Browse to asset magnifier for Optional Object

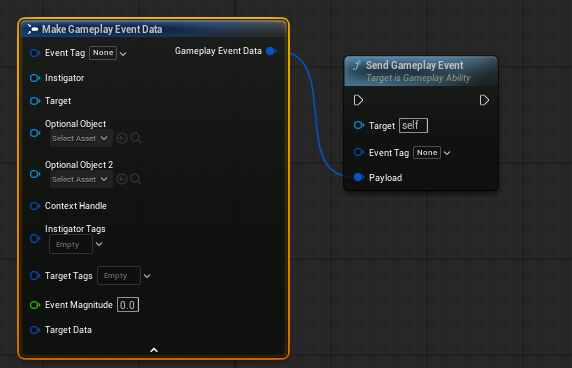(136, 138)
